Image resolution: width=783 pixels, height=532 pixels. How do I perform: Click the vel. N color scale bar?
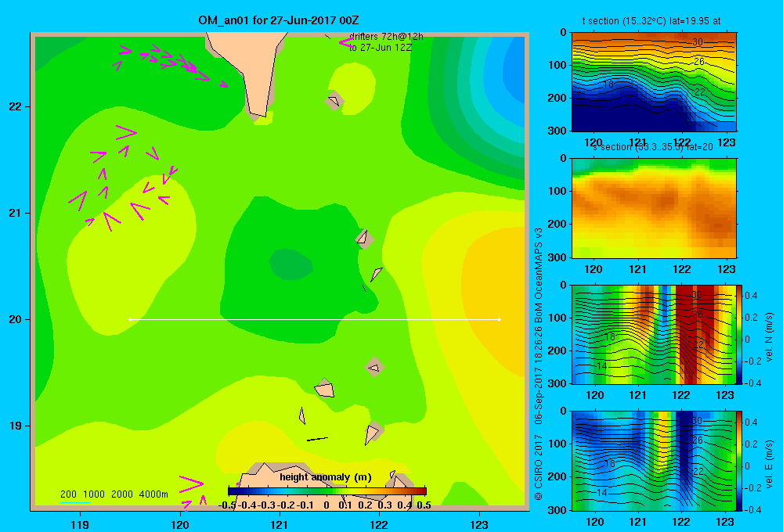click(x=740, y=334)
